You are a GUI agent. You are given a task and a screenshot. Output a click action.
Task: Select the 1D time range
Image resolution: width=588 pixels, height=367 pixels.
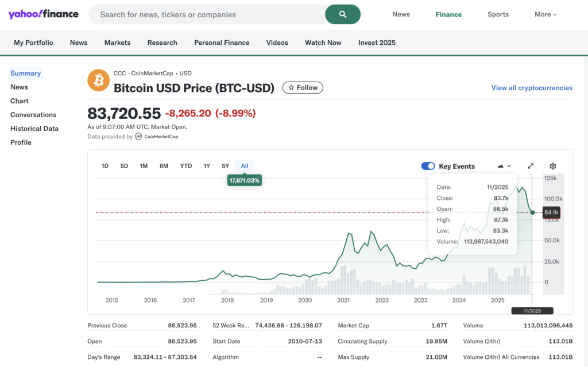[x=105, y=166]
